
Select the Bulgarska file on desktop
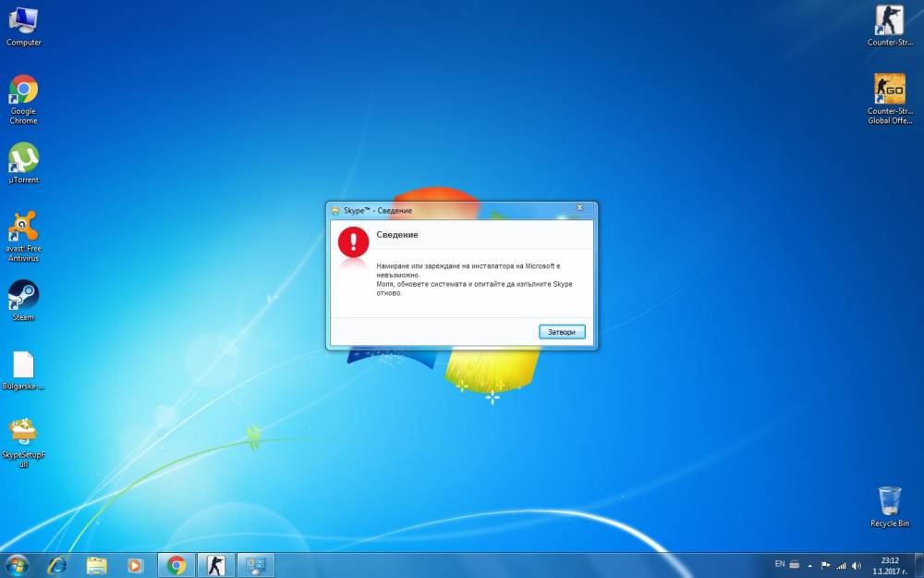(x=24, y=371)
